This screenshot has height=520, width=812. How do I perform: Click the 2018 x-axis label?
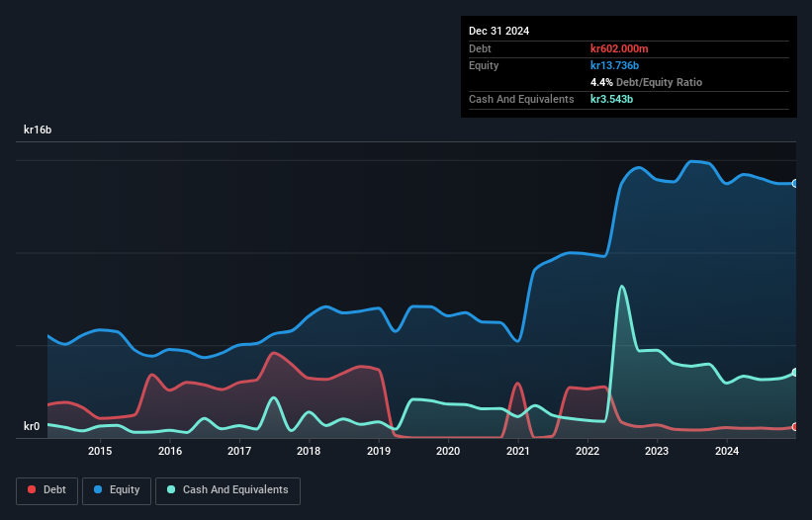(309, 451)
